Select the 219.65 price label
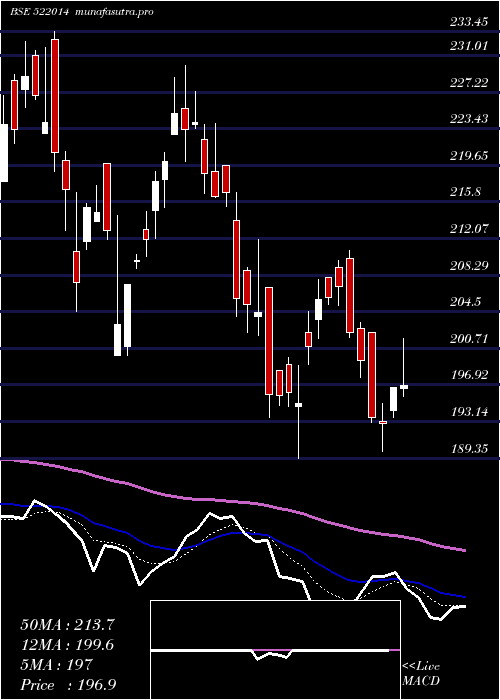The image size is (500, 700). pos(467,155)
